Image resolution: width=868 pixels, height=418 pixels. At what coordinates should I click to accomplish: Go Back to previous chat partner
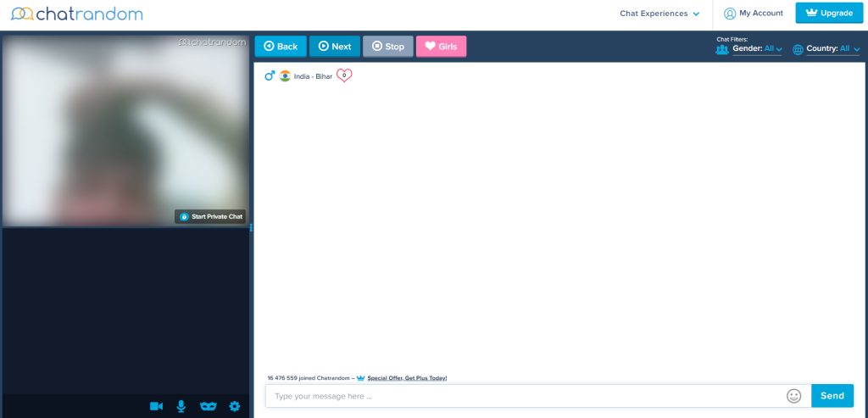[x=281, y=47]
